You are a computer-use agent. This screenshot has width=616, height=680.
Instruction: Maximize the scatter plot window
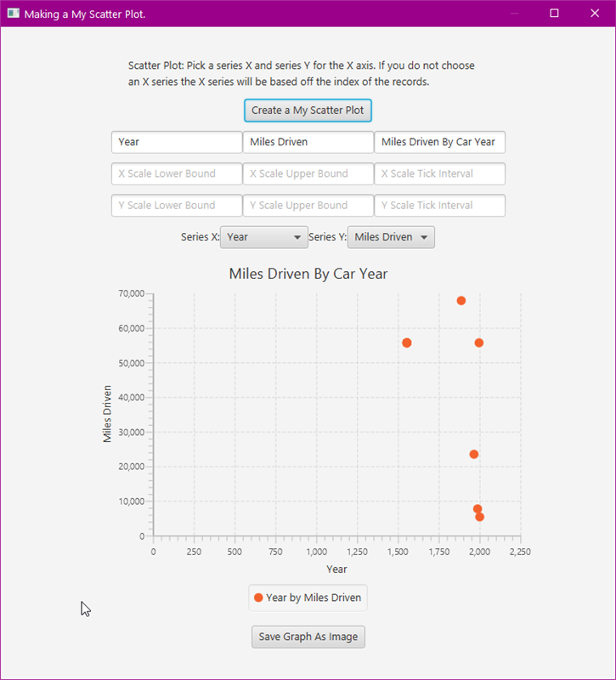pos(554,14)
